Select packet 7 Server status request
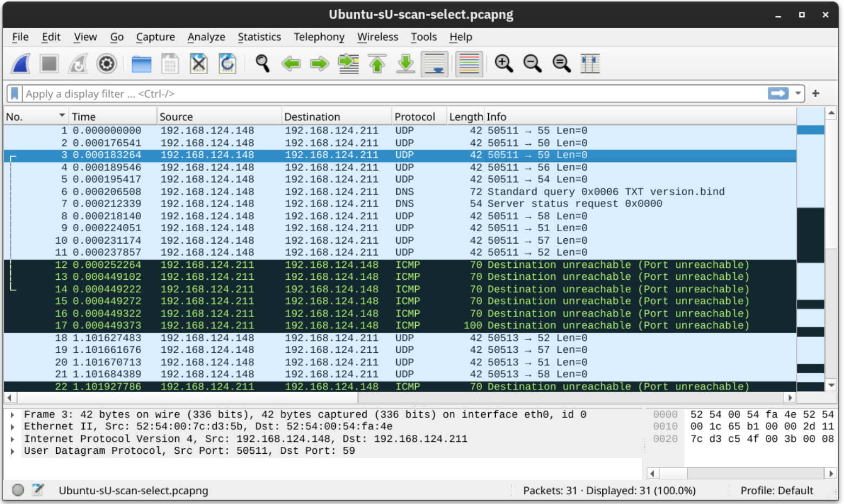844x504 pixels. [x=400, y=204]
